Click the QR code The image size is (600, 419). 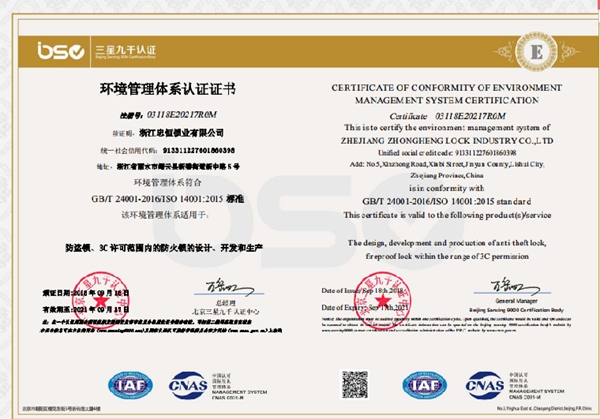click(x=354, y=385)
